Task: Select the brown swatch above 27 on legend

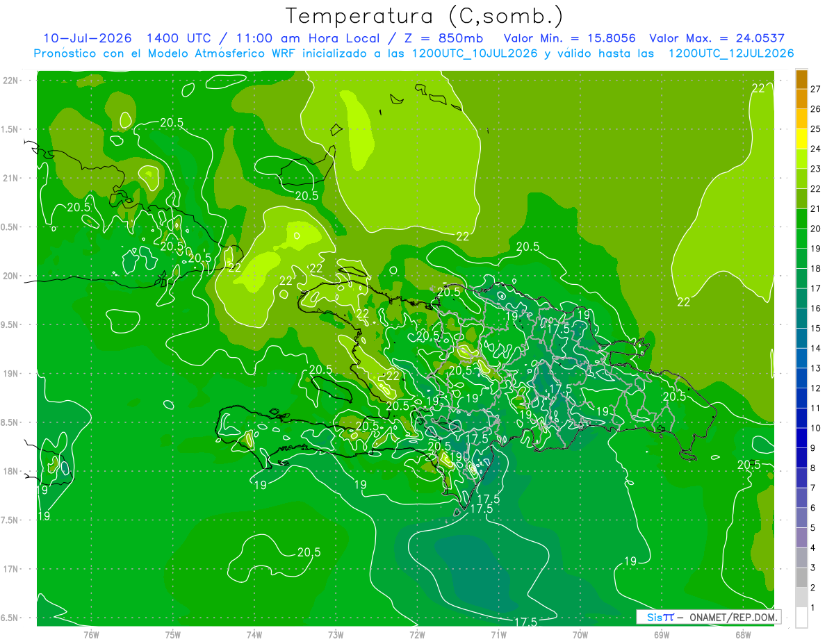Action: (x=801, y=79)
